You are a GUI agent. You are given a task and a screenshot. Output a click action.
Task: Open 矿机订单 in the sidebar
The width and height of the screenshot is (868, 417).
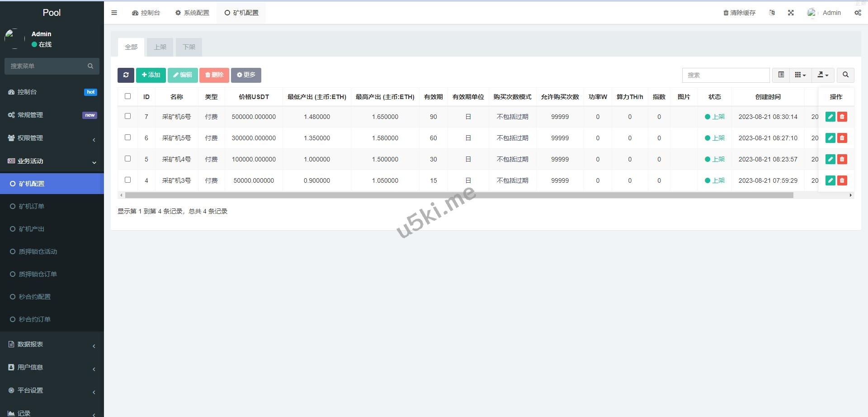pos(32,206)
